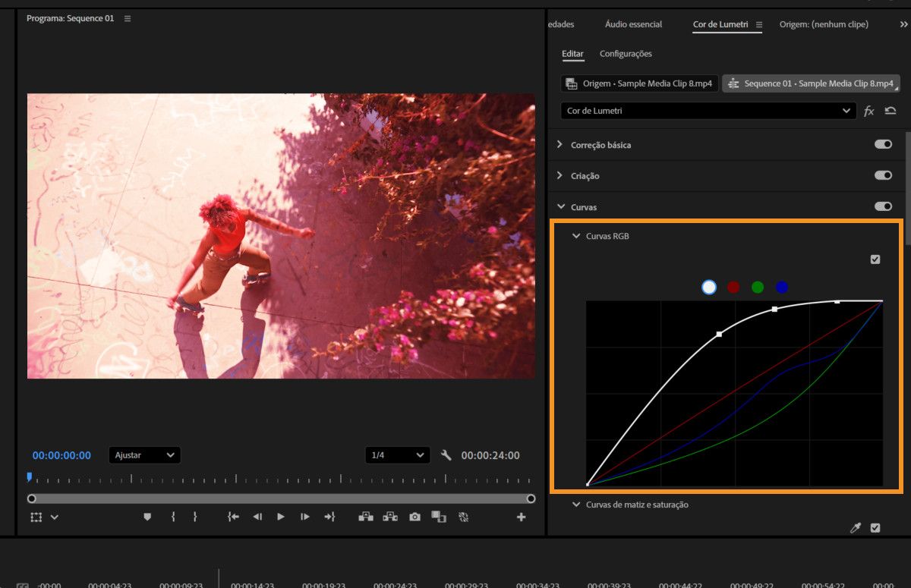
Task: Uncheck the Curvas RGB checkbox
Action: (875, 259)
